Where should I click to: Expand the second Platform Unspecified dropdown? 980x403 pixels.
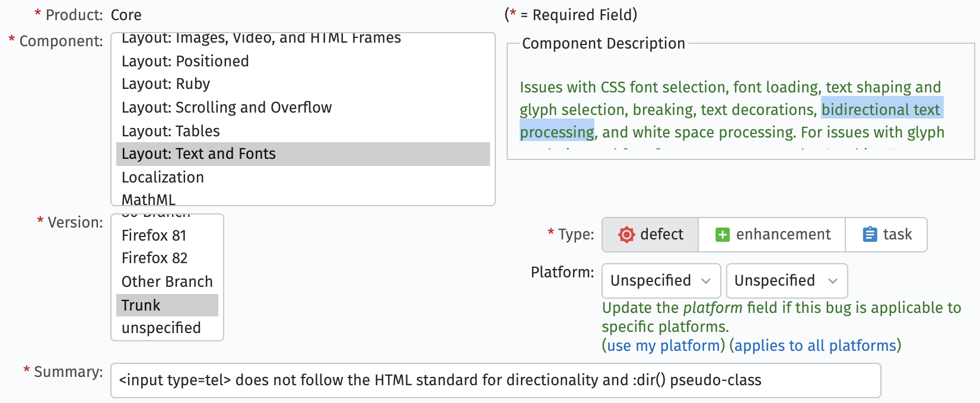pos(786,280)
